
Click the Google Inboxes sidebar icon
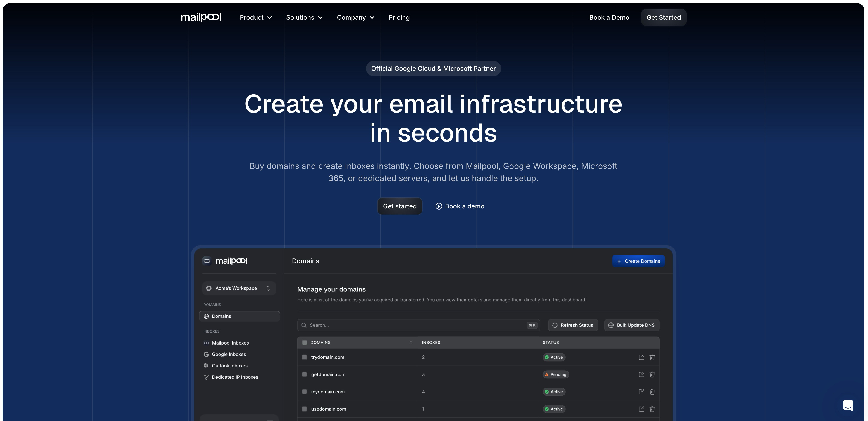click(x=206, y=354)
